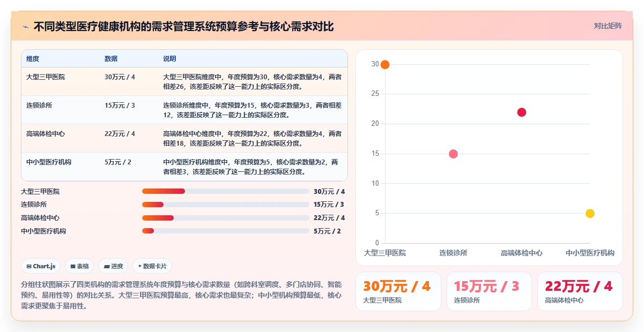Image resolution: width=644 pixels, height=332 pixels.
Task: Click the small icon before the page title
Action: point(25,26)
